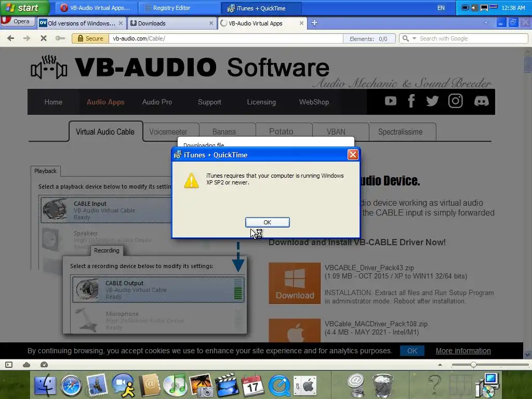Open iCal calendar in the dock
The width and height of the screenshot is (532, 399).
[x=253, y=385]
